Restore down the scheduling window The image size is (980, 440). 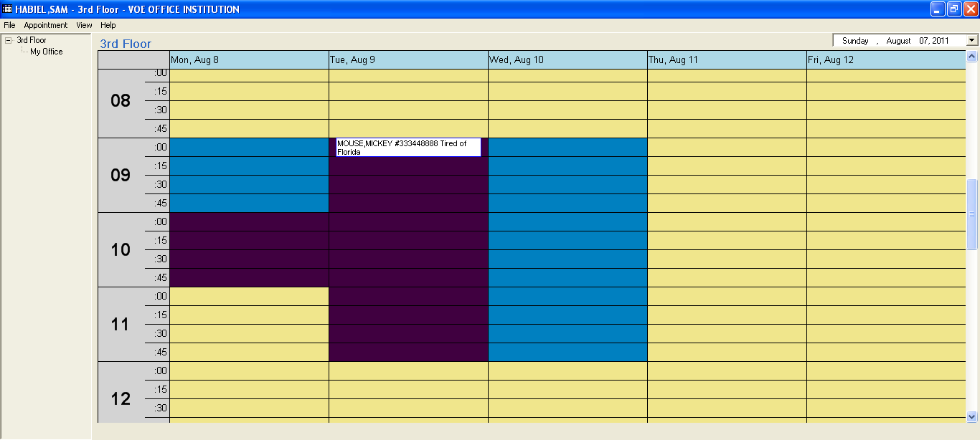955,9
